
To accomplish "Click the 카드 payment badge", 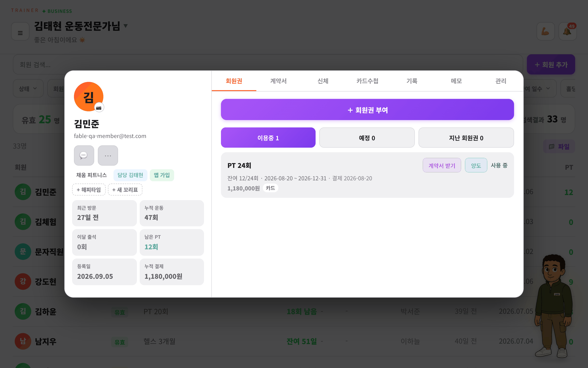I will coord(270,188).
